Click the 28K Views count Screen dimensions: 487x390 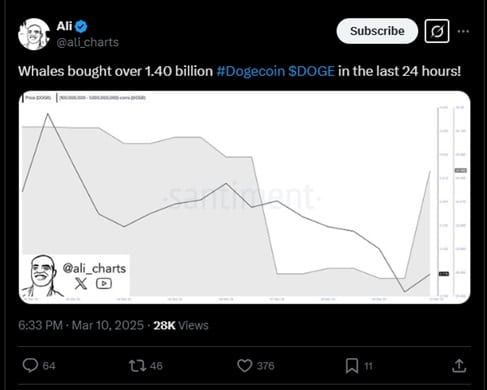click(181, 325)
